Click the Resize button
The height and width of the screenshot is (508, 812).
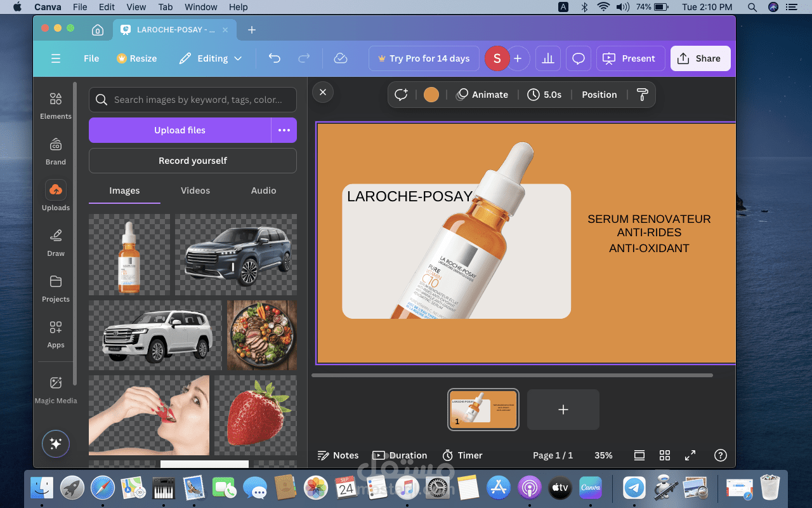pos(136,58)
